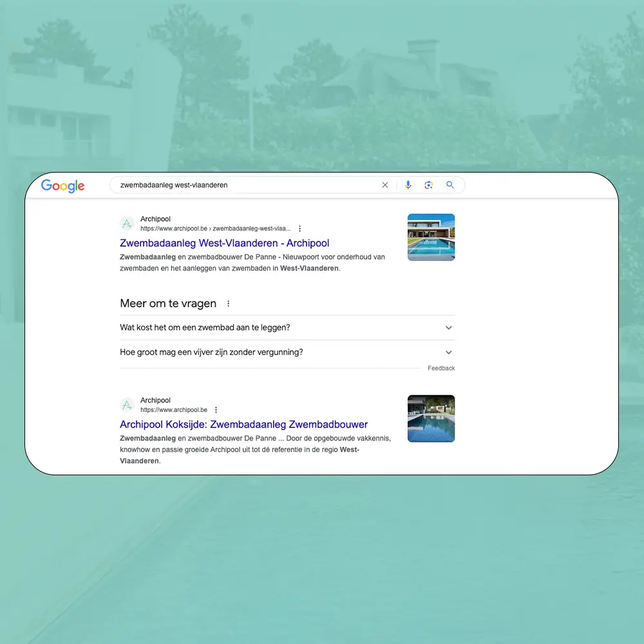Start voice search with the microphone icon
The width and height of the screenshot is (644, 644).
(408, 185)
